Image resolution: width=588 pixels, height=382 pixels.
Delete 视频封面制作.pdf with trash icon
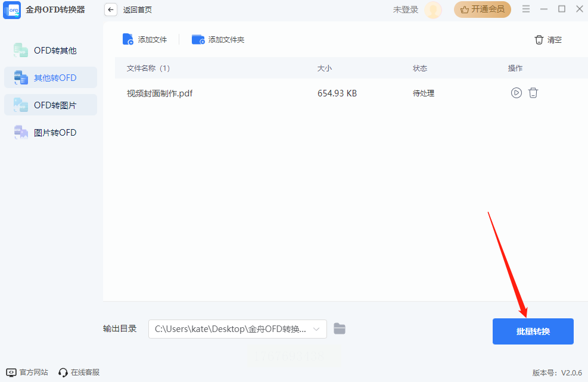click(533, 93)
